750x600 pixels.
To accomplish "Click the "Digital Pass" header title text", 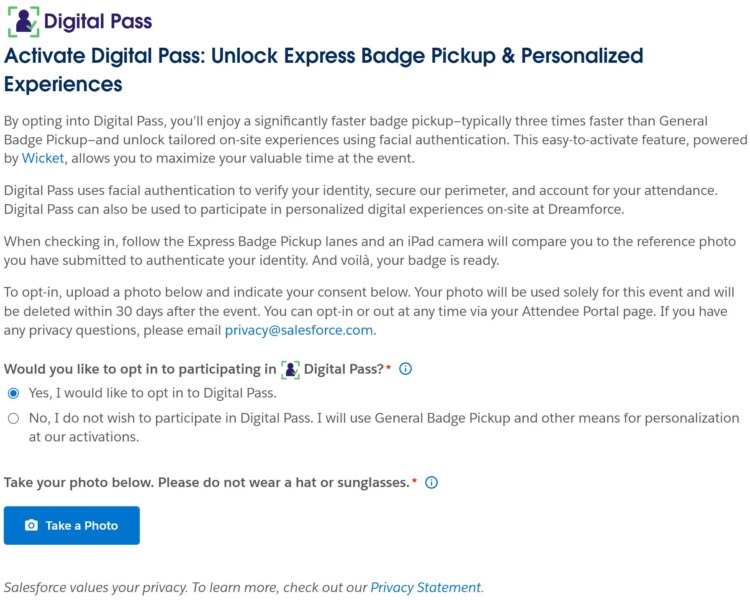I will 100,21.
